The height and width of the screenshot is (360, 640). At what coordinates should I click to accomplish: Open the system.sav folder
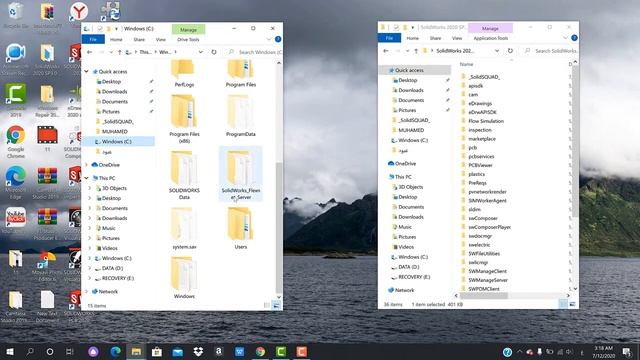click(184, 229)
